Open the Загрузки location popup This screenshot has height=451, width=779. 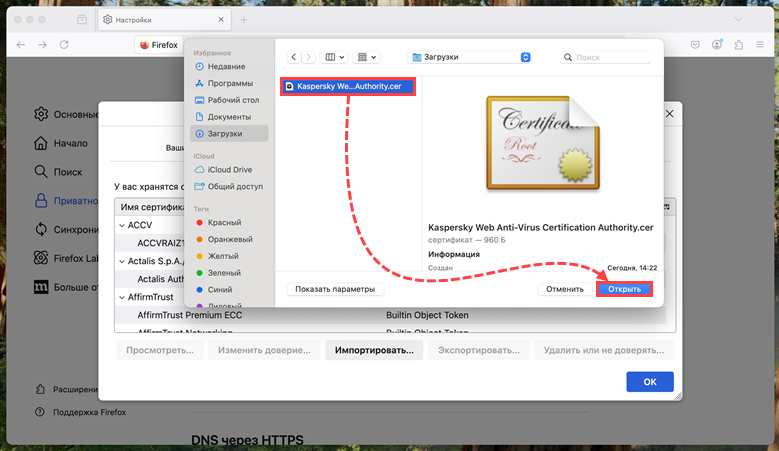(x=469, y=57)
